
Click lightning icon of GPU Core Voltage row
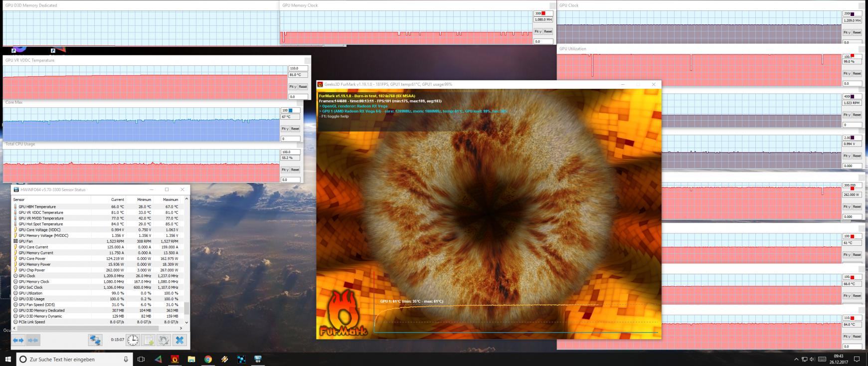click(x=15, y=230)
